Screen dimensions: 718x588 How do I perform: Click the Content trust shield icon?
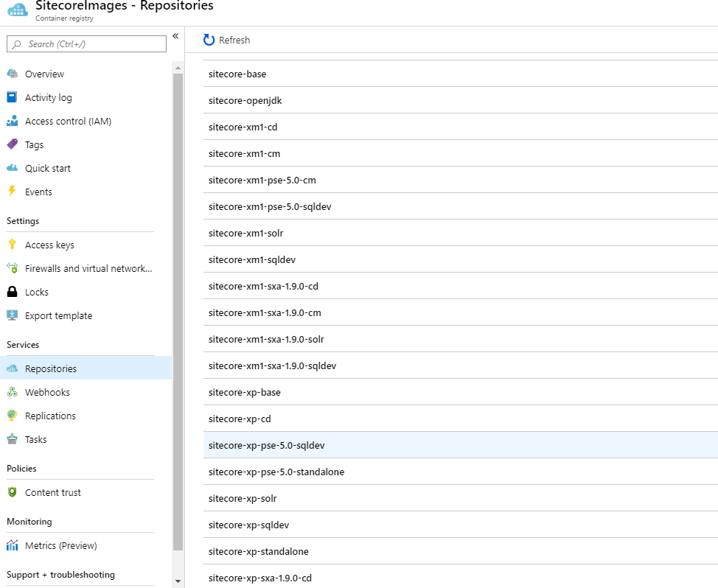click(x=12, y=492)
